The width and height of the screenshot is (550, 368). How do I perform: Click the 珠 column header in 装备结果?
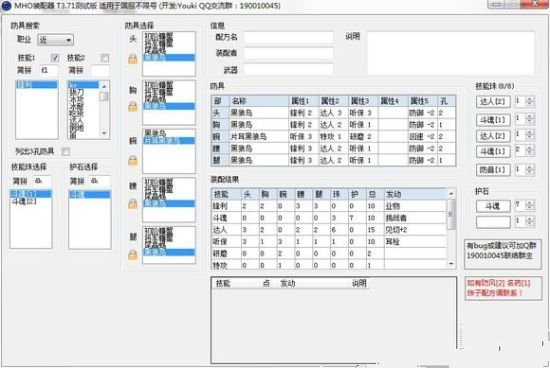[339, 194]
